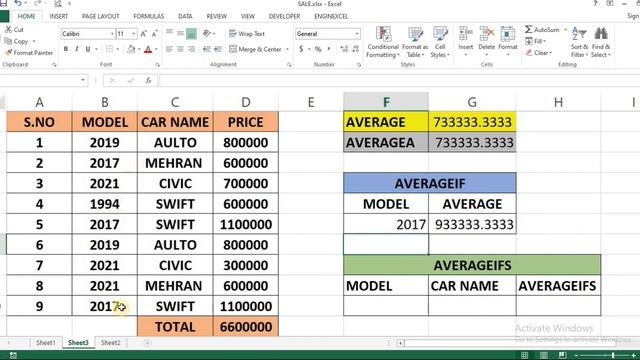Open the AutoSum dropdown arrow
640x360 pixels.
tap(565, 30)
